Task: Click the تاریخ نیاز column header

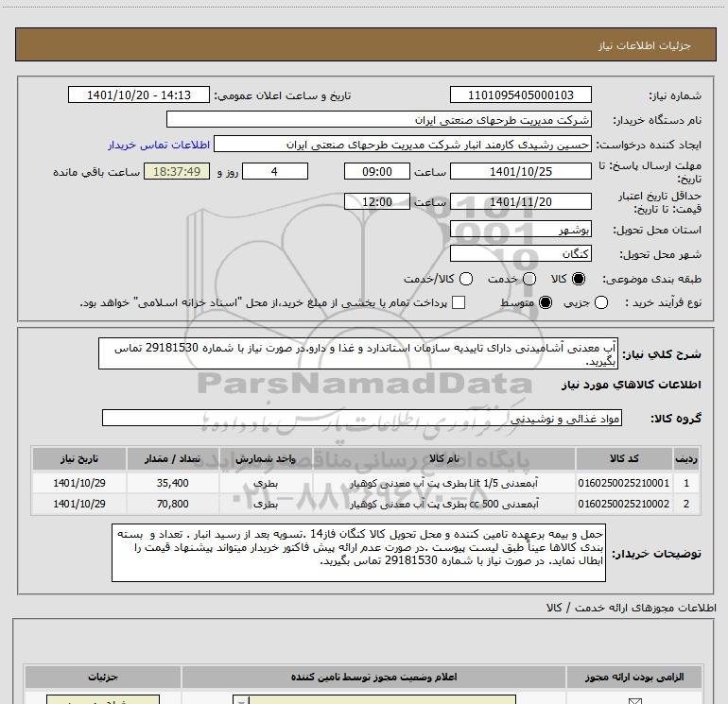Action: point(78,458)
